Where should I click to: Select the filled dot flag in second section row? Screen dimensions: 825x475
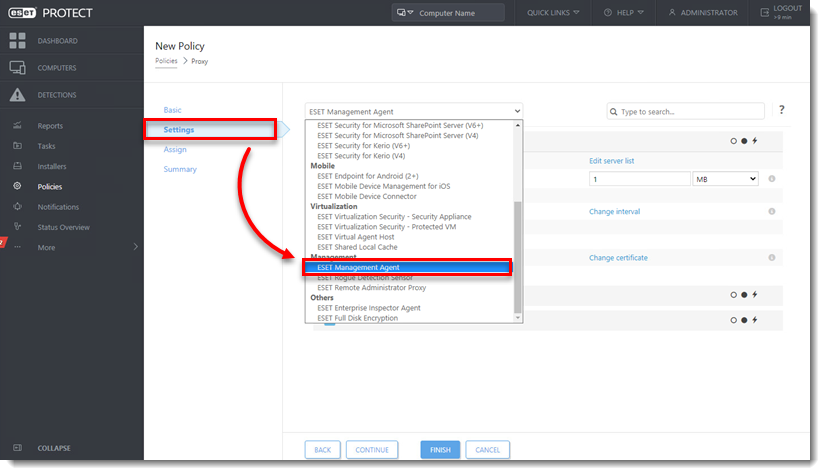[744, 295]
